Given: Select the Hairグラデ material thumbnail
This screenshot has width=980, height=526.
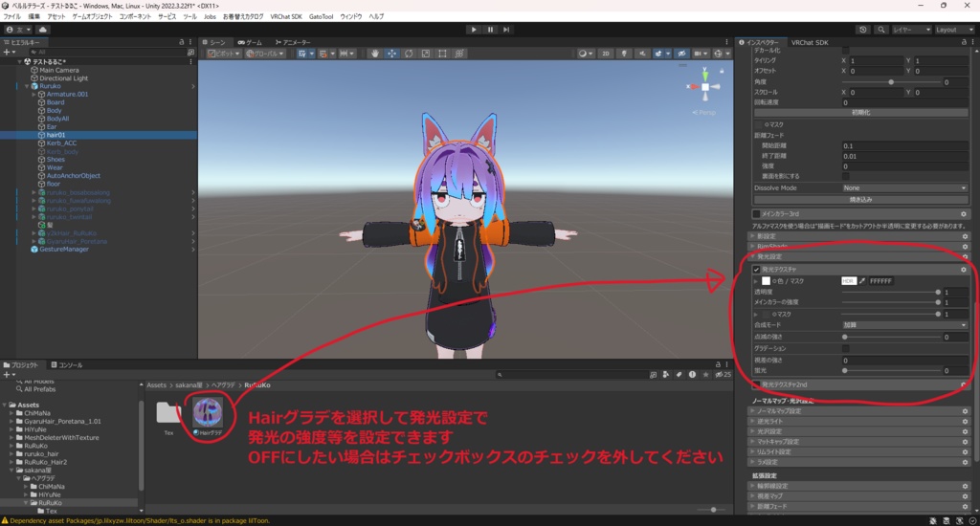Looking at the screenshot, I should 208,413.
